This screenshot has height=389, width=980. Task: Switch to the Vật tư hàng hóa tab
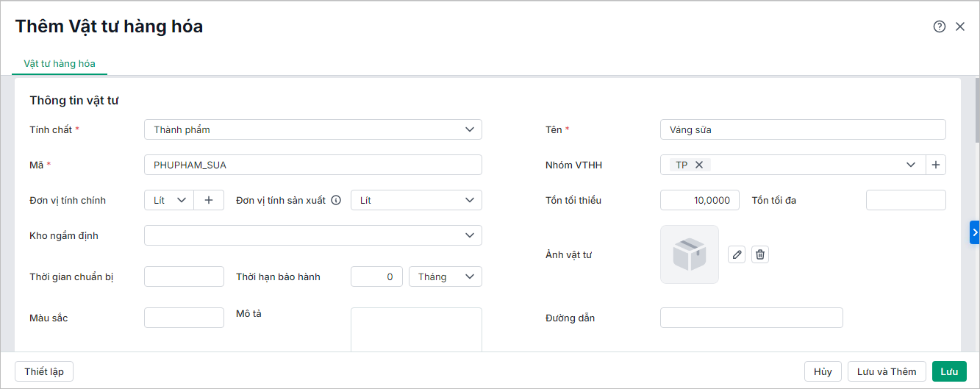click(60, 63)
